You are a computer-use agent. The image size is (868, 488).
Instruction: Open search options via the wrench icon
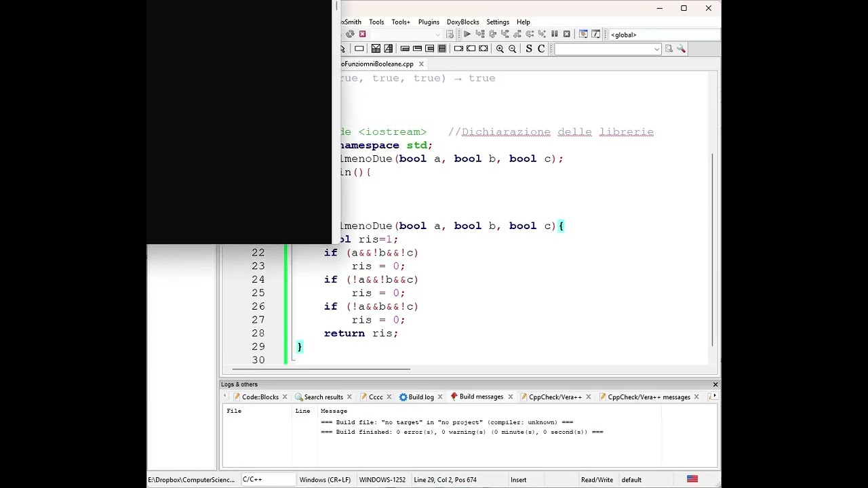click(x=682, y=49)
